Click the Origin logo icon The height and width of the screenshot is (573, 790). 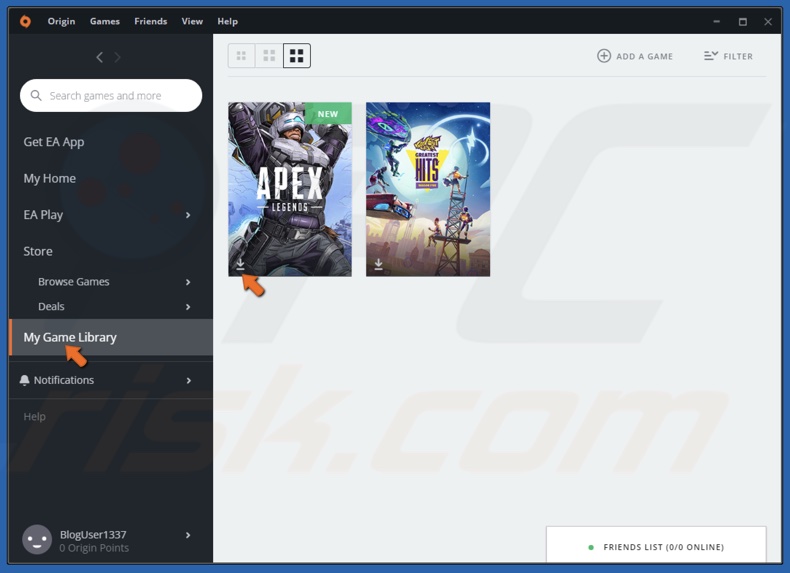[x=25, y=21]
